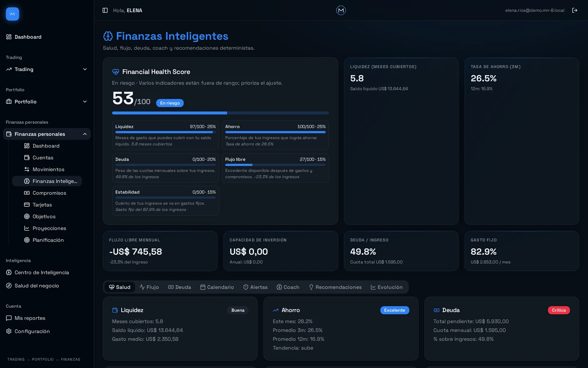The width and height of the screenshot is (588, 368).
Task: Click the Cuentas wallet icon
Action: [x=27, y=158]
